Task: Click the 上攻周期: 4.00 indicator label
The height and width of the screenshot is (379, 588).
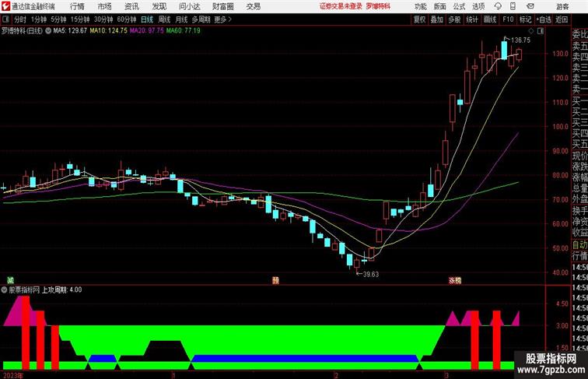Action: coord(62,290)
